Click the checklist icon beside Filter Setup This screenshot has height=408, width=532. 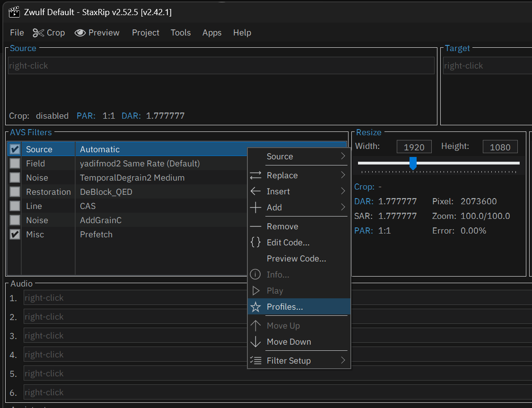pyautogui.click(x=255, y=360)
